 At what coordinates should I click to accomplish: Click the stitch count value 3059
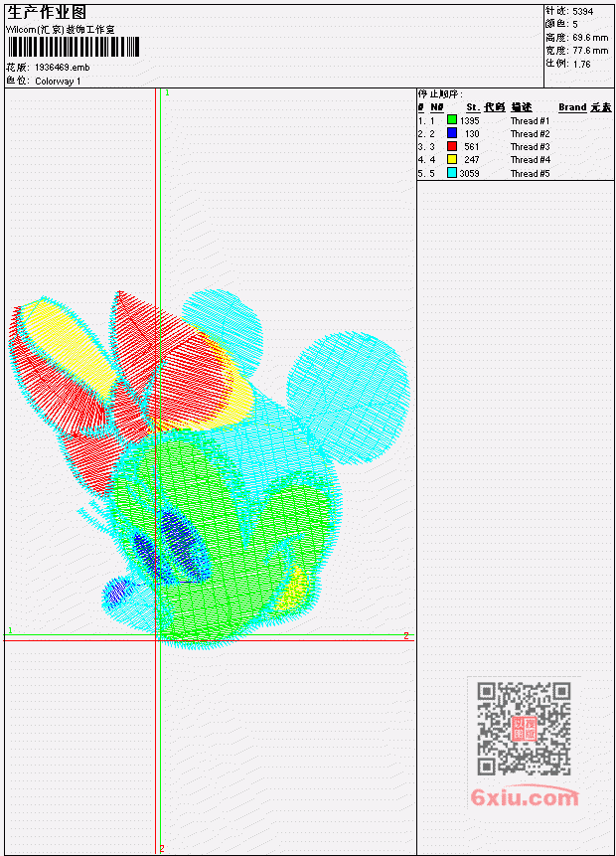469,174
